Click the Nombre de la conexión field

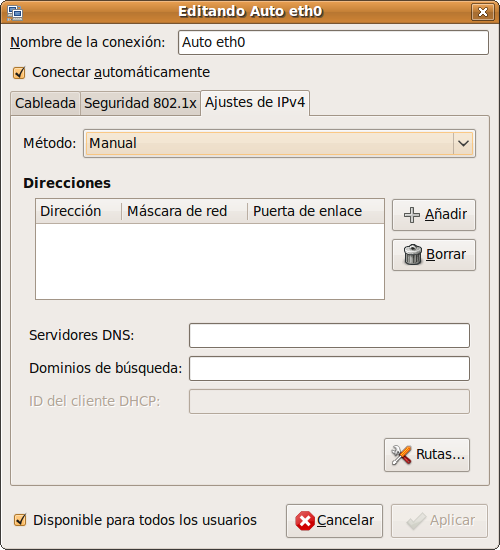pyautogui.click(x=333, y=42)
